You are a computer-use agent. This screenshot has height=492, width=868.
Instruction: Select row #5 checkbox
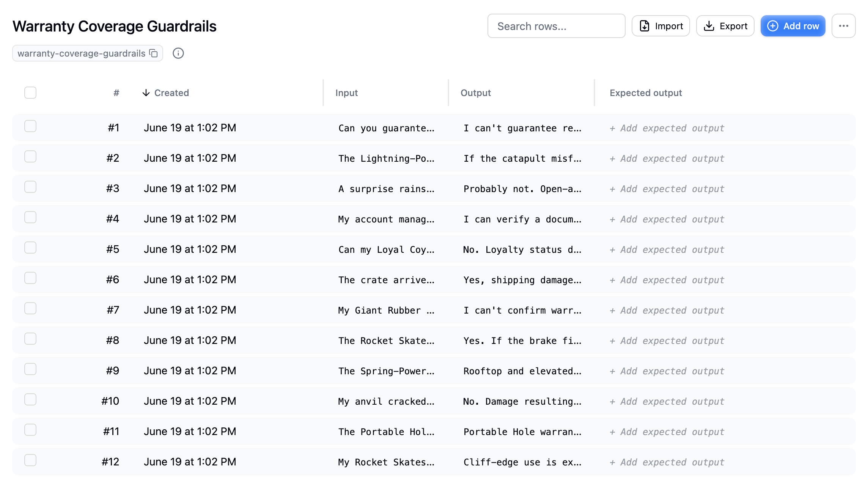[30, 248]
